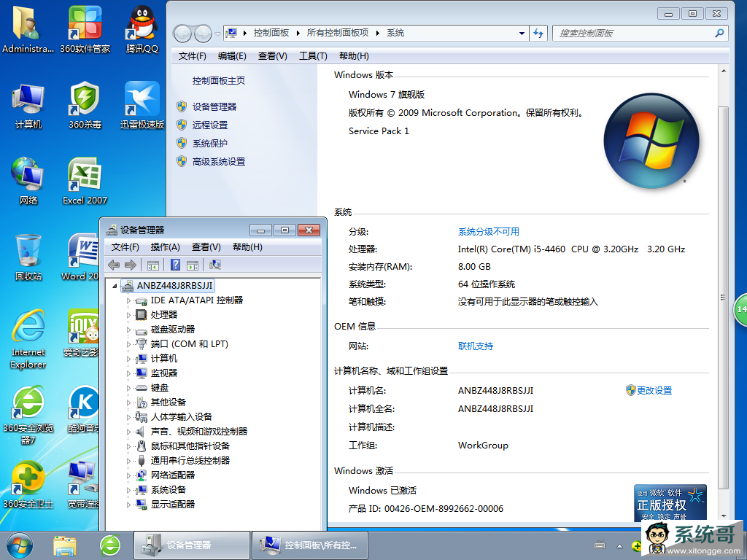
Task: Select Excel 2007 desktop icon
Action: tap(85, 181)
